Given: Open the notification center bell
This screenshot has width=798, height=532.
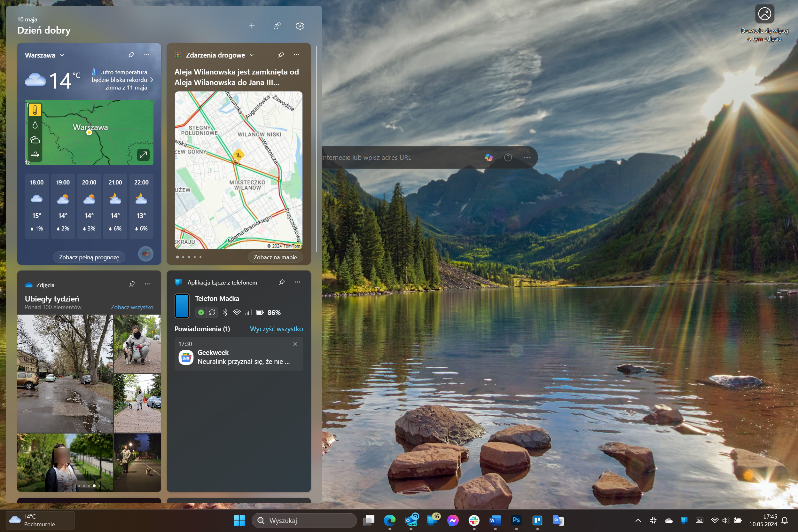Looking at the screenshot, I should point(785,520).
